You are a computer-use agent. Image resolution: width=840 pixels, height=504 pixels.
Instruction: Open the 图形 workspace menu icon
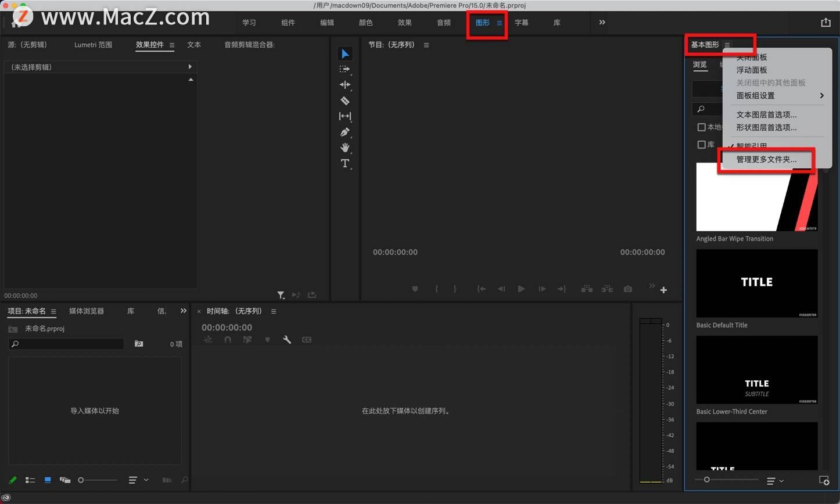click(x=499, y=23)
